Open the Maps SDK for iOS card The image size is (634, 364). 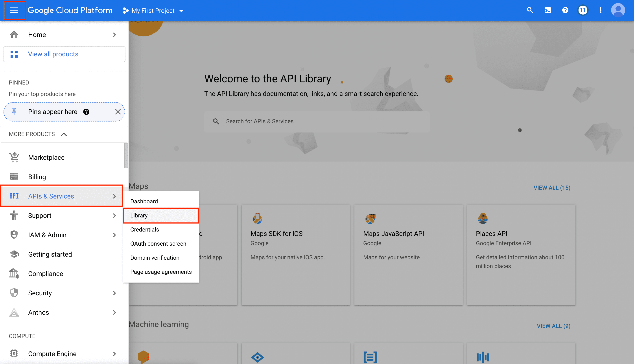296,255
